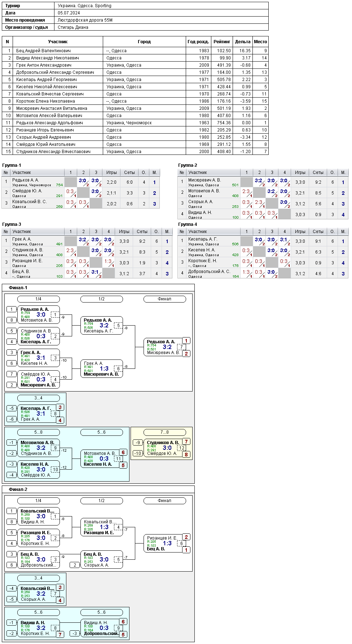This screenshot has width=352, height=644.
Task: Open Киселарь А. Г. row in Группа-4
Action: click(263, 241)
